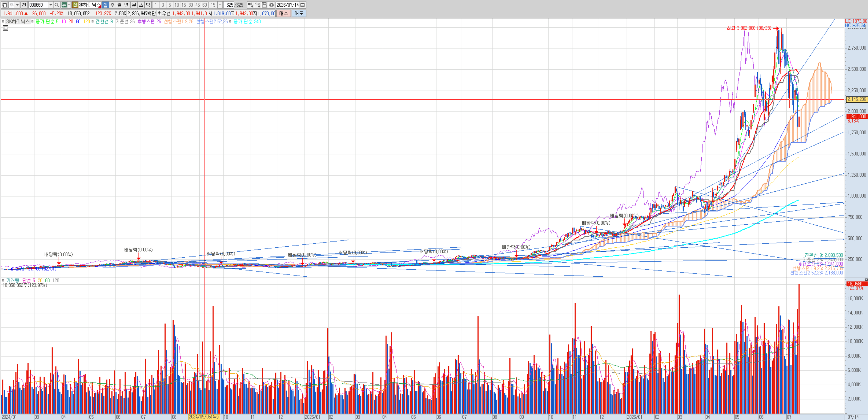Open the line drawing add tool
The image size is (868, 420).
258,5
